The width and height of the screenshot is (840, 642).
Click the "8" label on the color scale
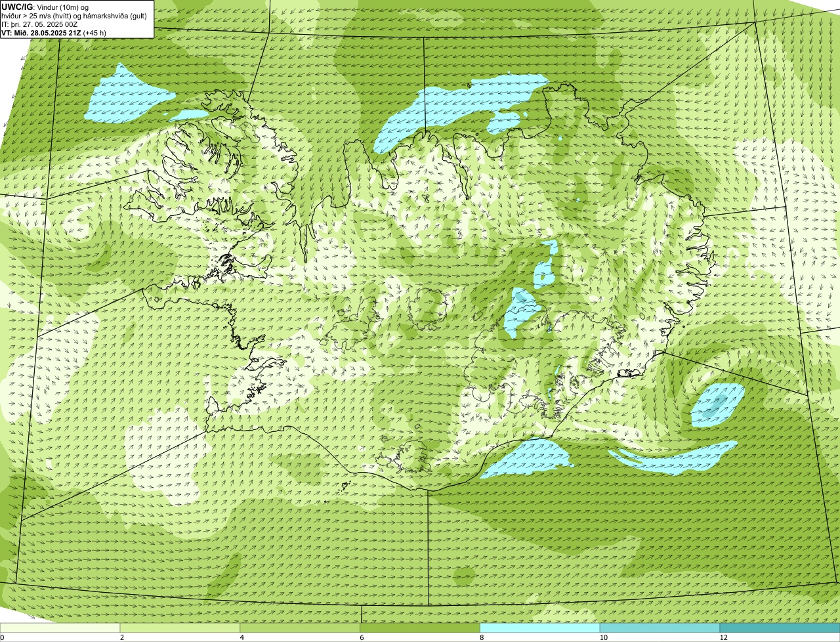pos(482,637)
